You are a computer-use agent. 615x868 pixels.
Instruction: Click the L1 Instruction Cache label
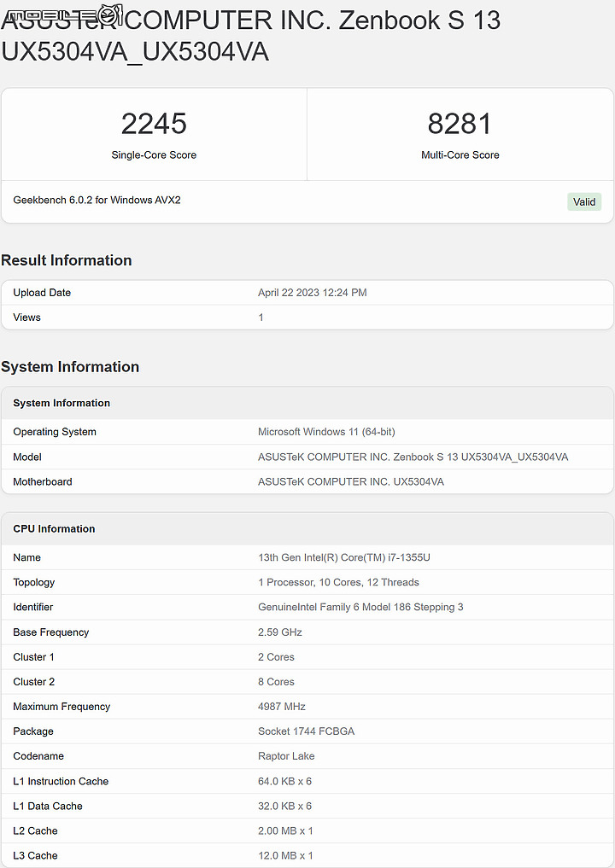pyautogui.click(x=61, y=781)
